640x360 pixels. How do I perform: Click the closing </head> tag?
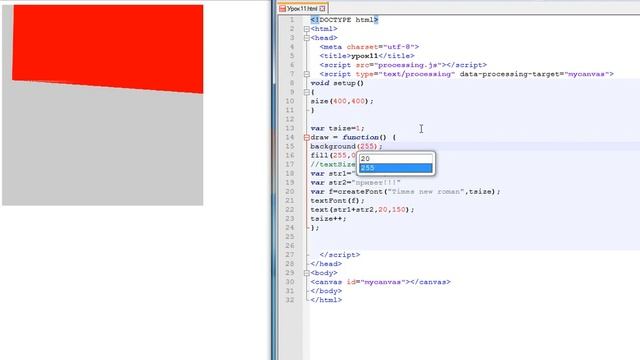point(326,264)
